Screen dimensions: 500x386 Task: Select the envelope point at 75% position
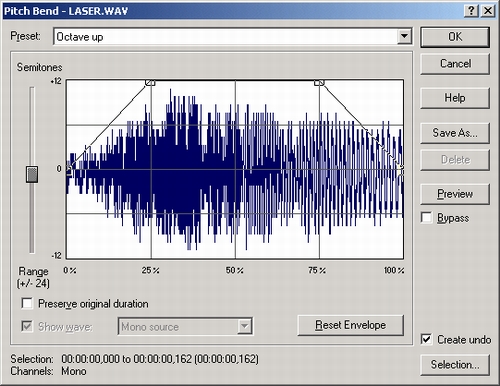(x=319, y=82)
